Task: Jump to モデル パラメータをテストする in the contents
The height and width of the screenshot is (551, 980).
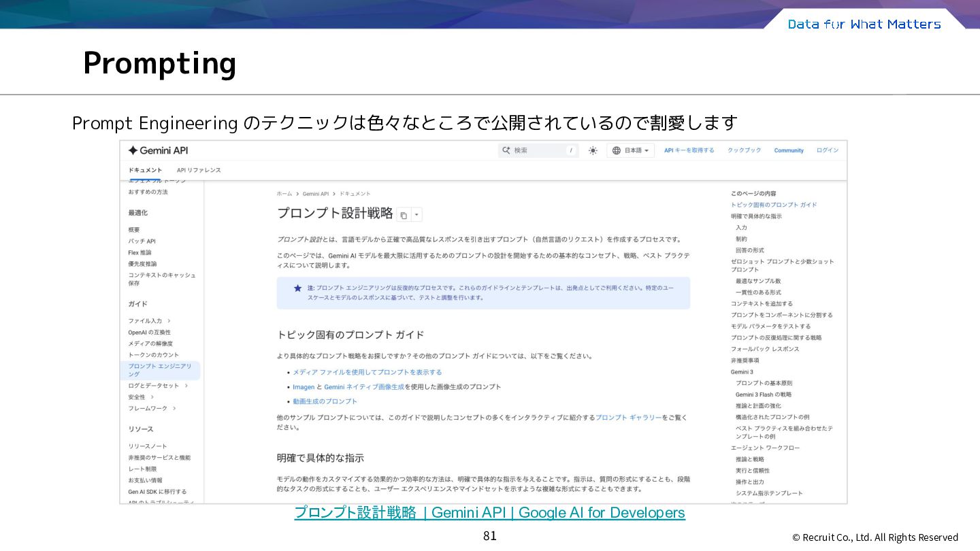Action: tap(771, 327)
